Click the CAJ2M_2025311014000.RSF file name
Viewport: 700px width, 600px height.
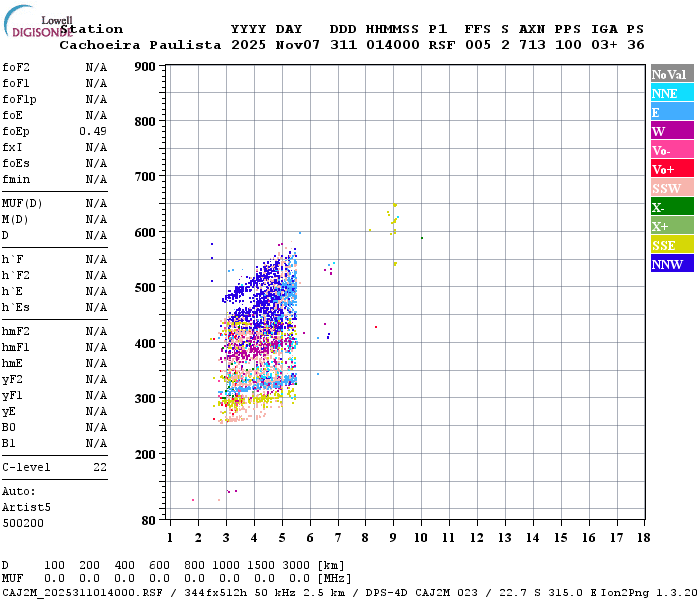point(82,593)
